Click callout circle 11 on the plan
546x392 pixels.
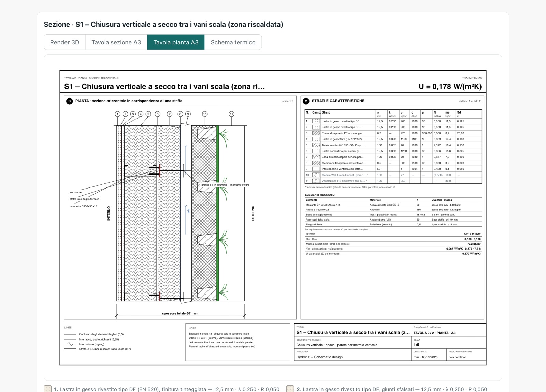pos(231,114)
